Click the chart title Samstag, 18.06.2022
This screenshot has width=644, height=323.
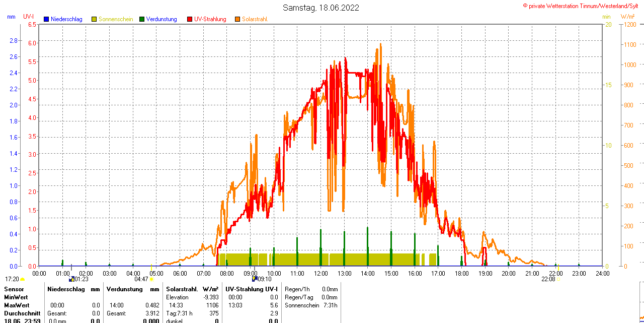tap(321, 8)
